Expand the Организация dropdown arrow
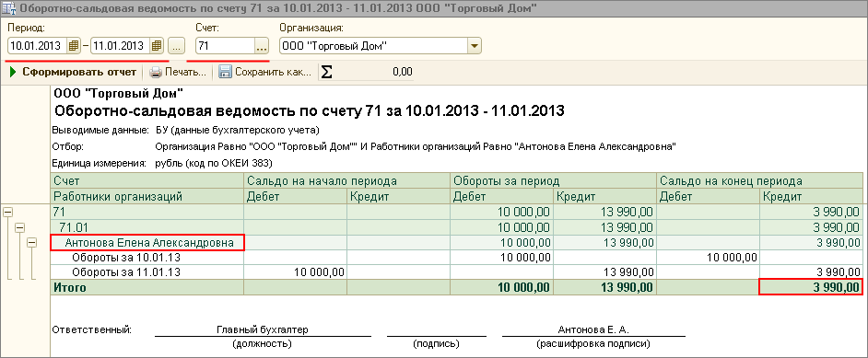This screenshot has height=358, width=868. 475,46
